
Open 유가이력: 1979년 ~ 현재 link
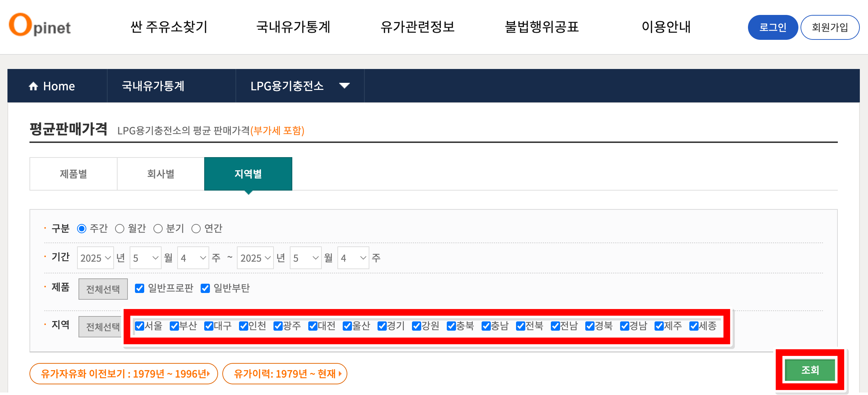(x=285, y=374)
